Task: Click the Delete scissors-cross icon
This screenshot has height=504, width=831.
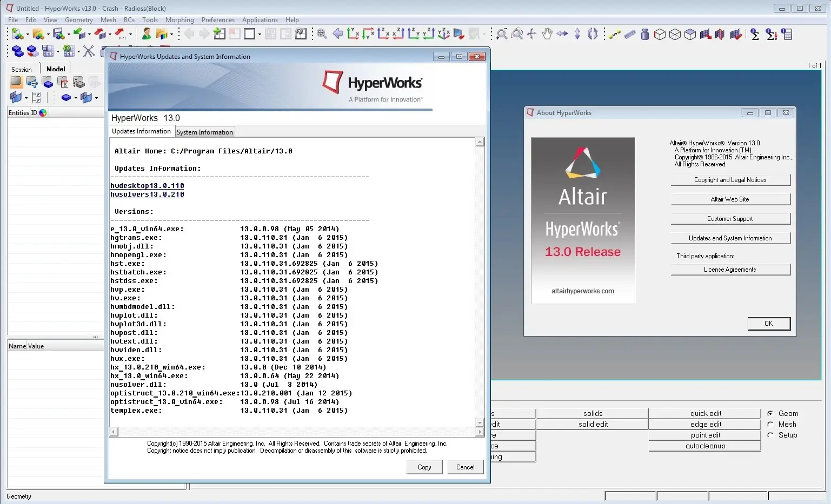Action: coord(89,51)
